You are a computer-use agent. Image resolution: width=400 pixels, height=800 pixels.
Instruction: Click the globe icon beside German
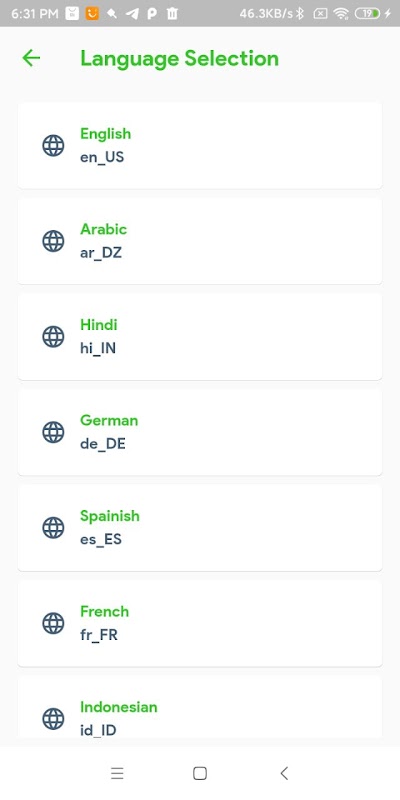(53, 432)
